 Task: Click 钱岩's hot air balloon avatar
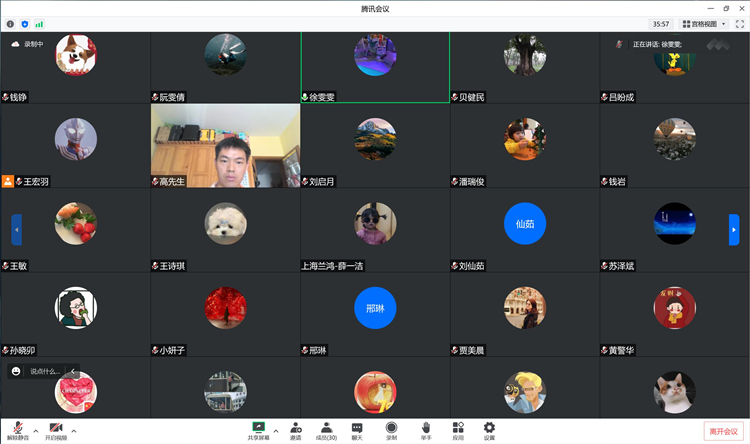click(674, 139)
